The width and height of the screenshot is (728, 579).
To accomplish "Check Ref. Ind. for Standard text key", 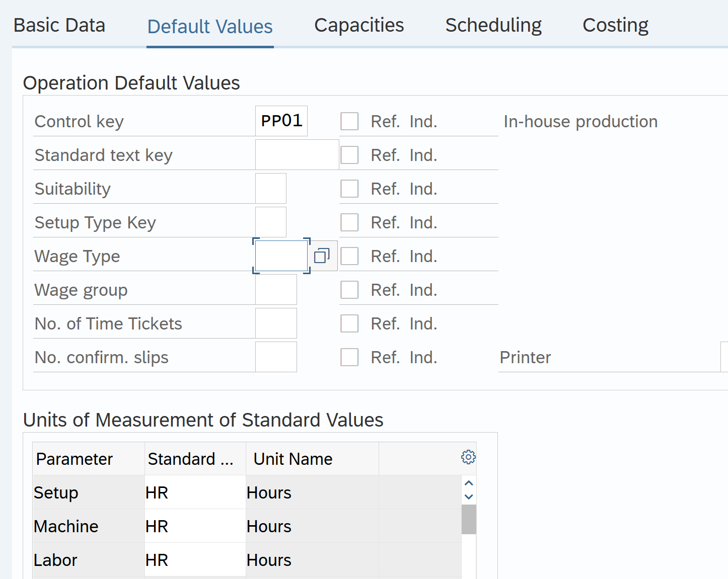I will (x=349, y=155).
